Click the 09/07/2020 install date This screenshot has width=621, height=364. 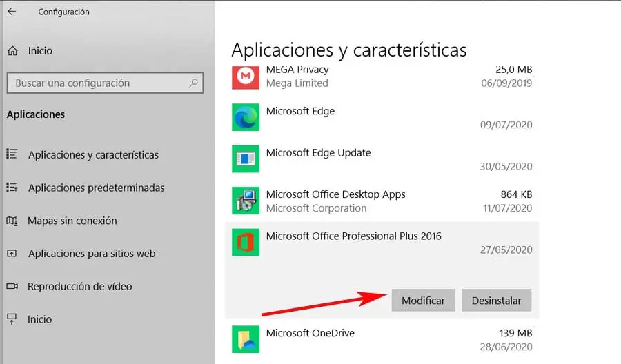[506, 125]
